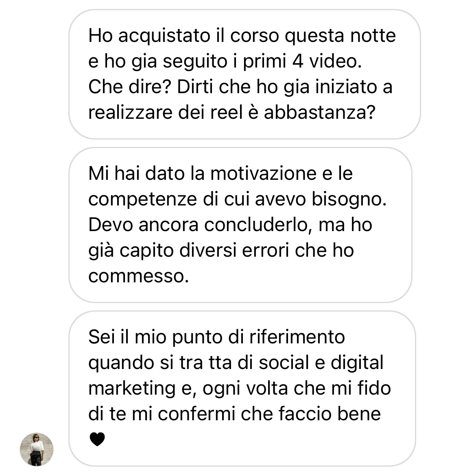Click the word 'realizzare' in first bubble
This screenshot has width=476, height=476.
pos(131,112)
